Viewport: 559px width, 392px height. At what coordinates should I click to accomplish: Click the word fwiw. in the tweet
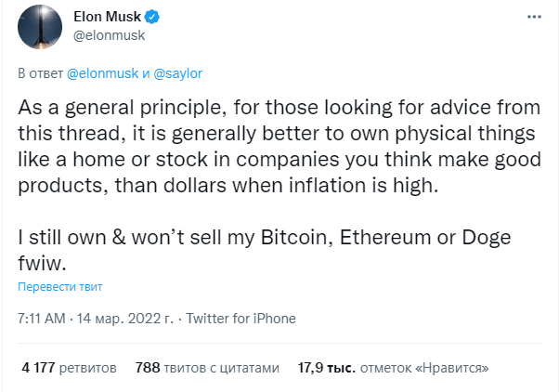[42, 263]
